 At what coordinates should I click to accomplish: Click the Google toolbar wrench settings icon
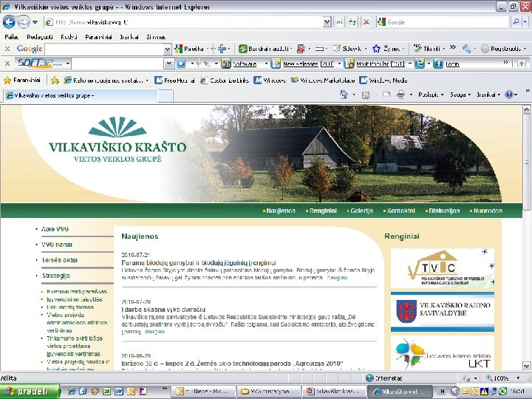click(466, 49)
